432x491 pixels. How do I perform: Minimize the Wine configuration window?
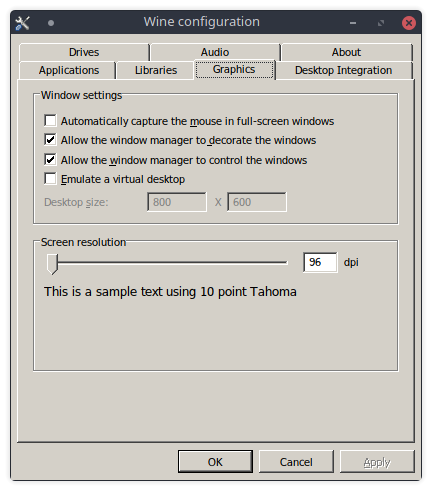(353, 23)
